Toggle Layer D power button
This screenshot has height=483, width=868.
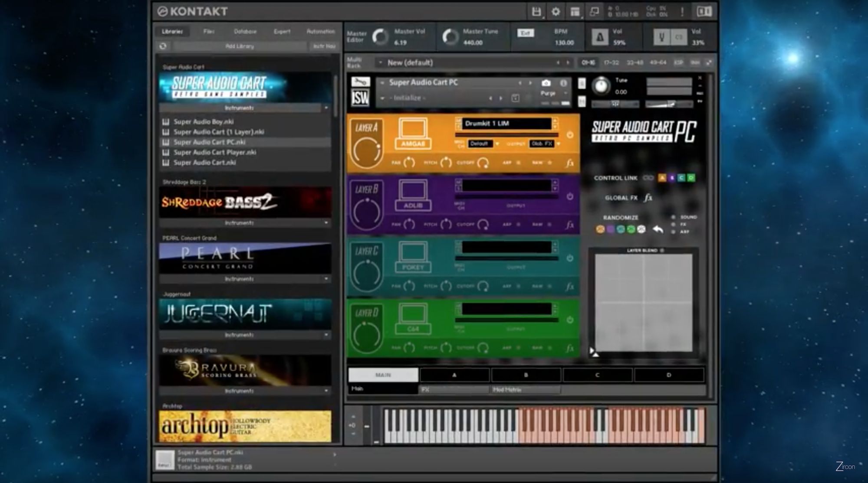(570, 320)
